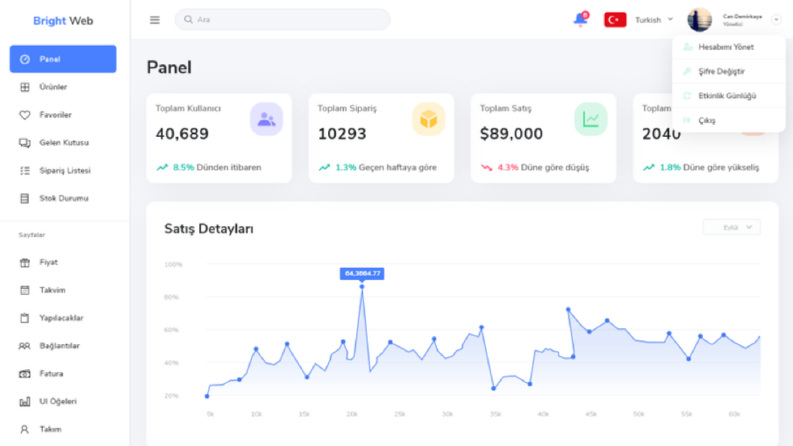Image resolution: width=793 pixels, height=446 pixels.
Task: Click in the Ara search field
Action: click(282, 20)
